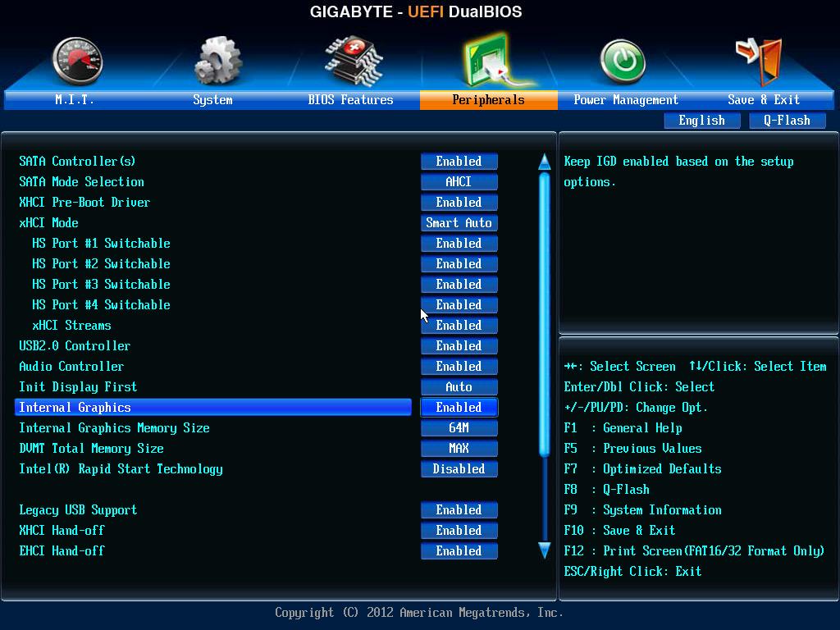Open Intel Rapid Start Technology Disabled options
The width and height of the screenshot is (840, 630).
coord(459,468)
